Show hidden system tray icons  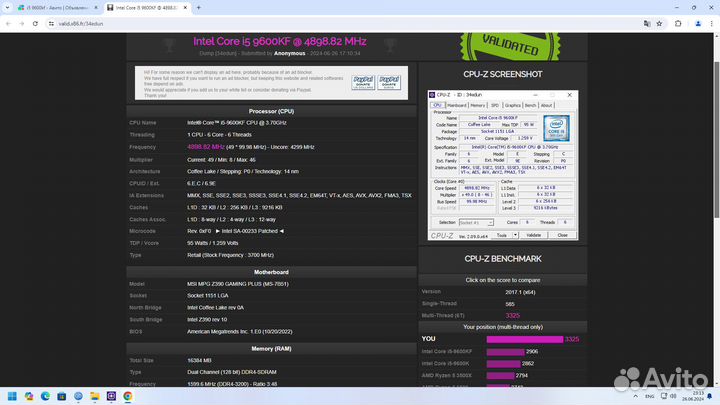click(x=636, y=396)
